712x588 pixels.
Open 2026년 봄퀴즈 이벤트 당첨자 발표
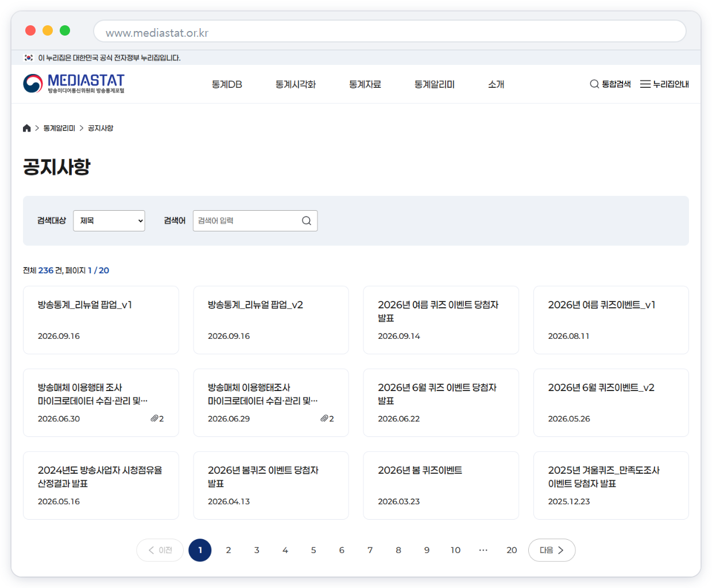(271, 485)
